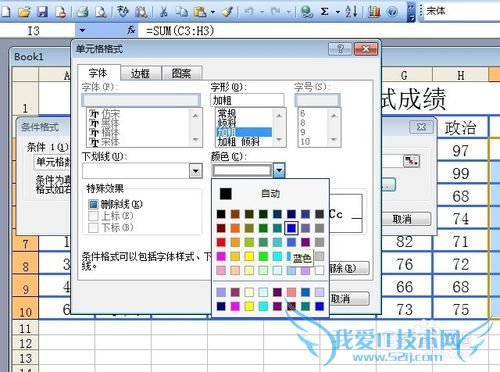Click the 政治 header cell
This screenshot has width=500, height=372.
(461, 128)
